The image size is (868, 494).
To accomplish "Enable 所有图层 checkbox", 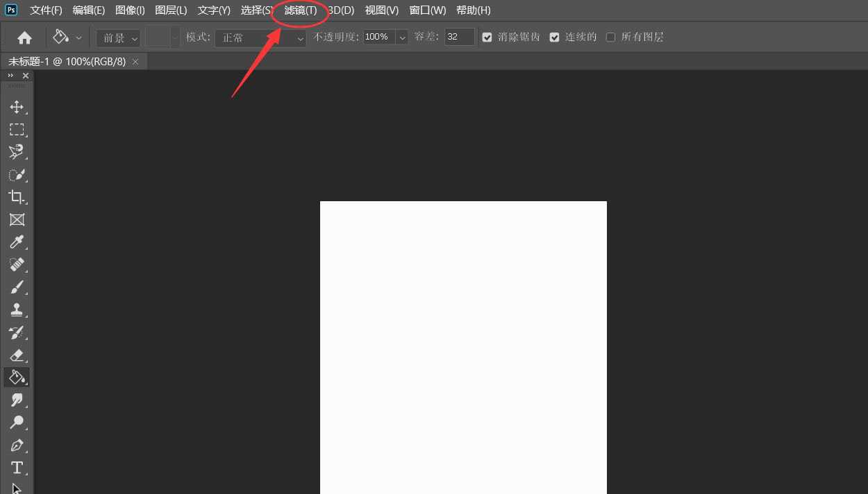I will (x=610, y=37).
